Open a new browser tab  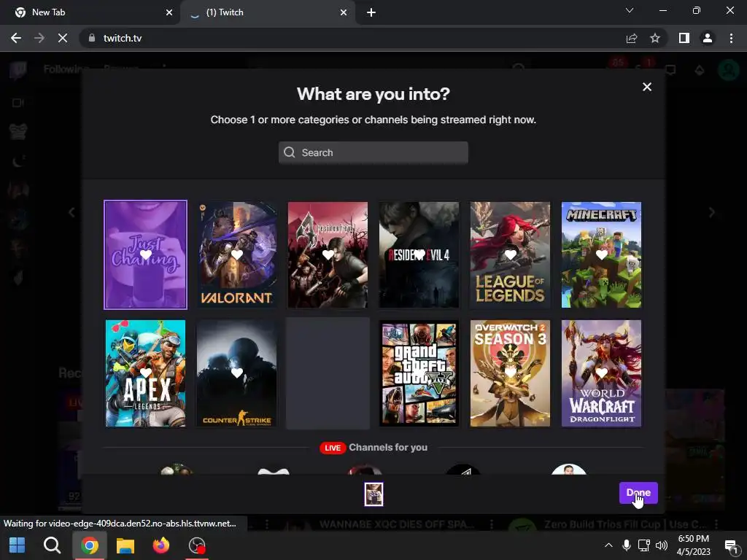pyautogui.click(x=371, y=12)
